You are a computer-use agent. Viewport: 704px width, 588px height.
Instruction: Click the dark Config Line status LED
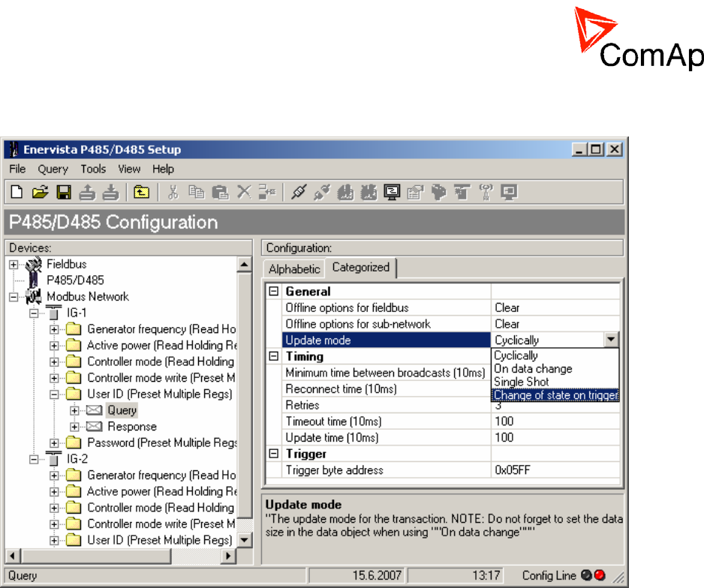point(586,575)
